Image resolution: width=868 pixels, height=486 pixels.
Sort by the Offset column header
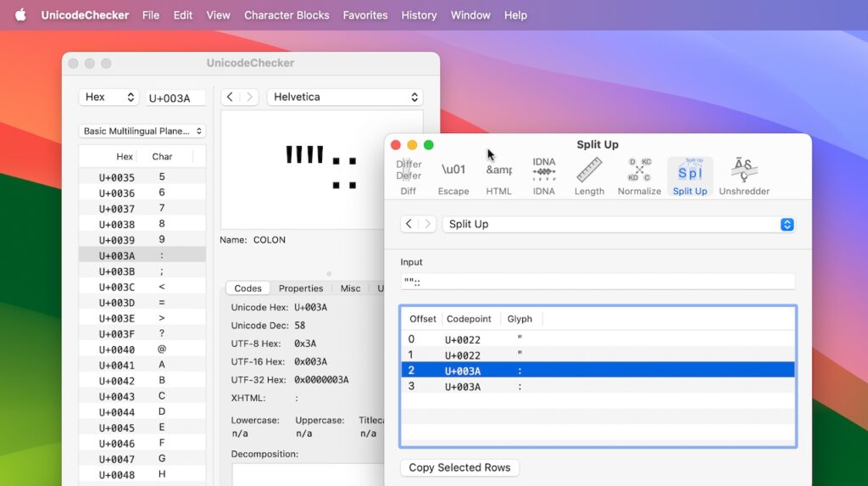click(422, 319)
